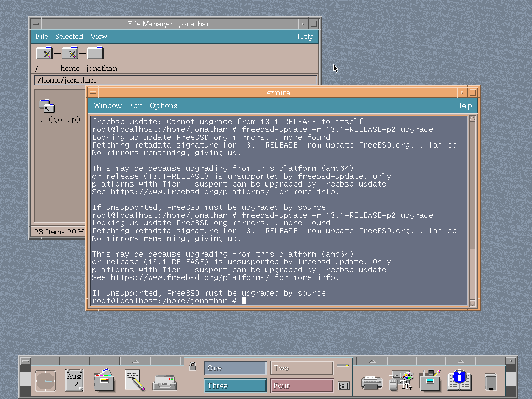Open the Trash can icon
532x399 pixels.
click(490, 381)
